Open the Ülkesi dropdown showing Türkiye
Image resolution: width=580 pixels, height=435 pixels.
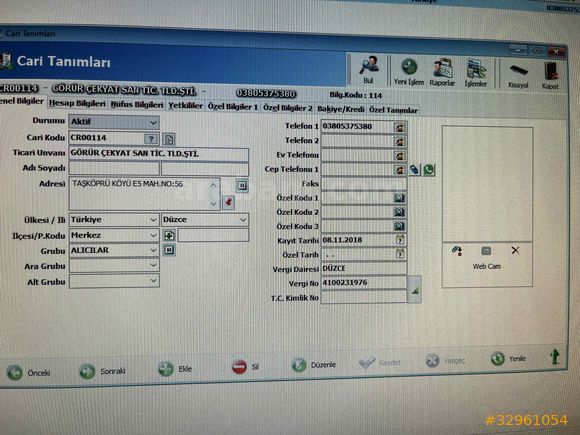[114, 220]
